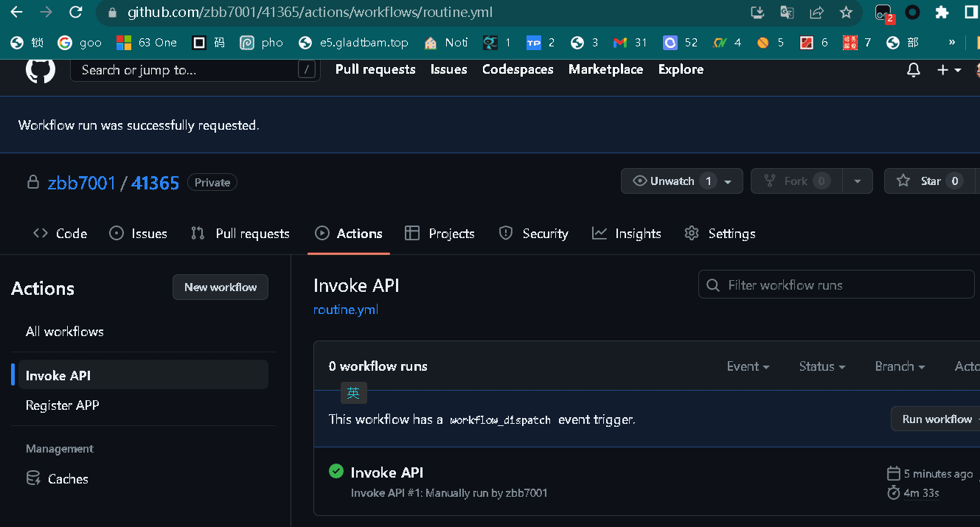Viewport: 980px width, 527px height.
Task: Expand the Status filter dropdown
Action: tap(821, 366)
